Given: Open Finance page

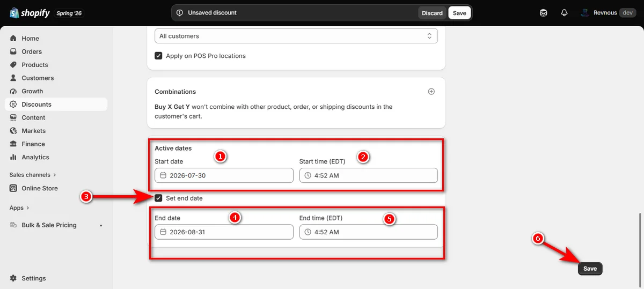Looking at the screenshot, I should coord(56,144).
